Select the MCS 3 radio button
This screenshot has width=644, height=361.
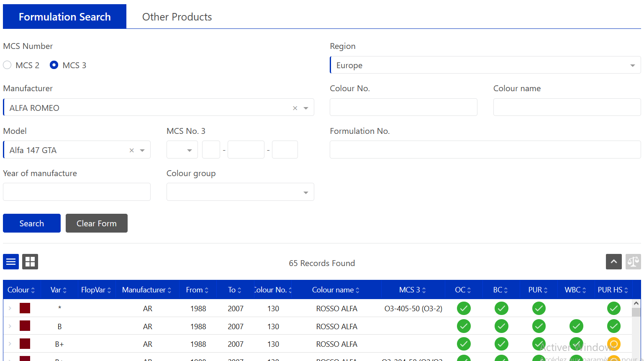click(x=54, y=65)
